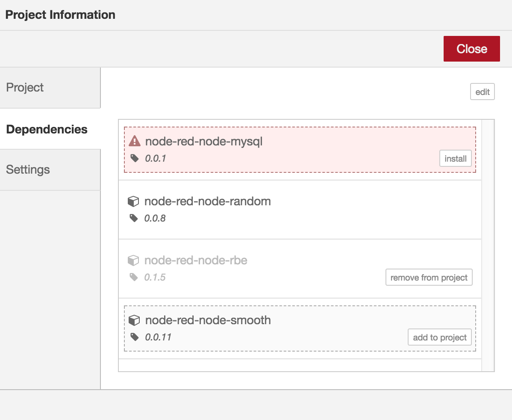
Task: Select the node-red-node-rbe entry
Action: 195,260
